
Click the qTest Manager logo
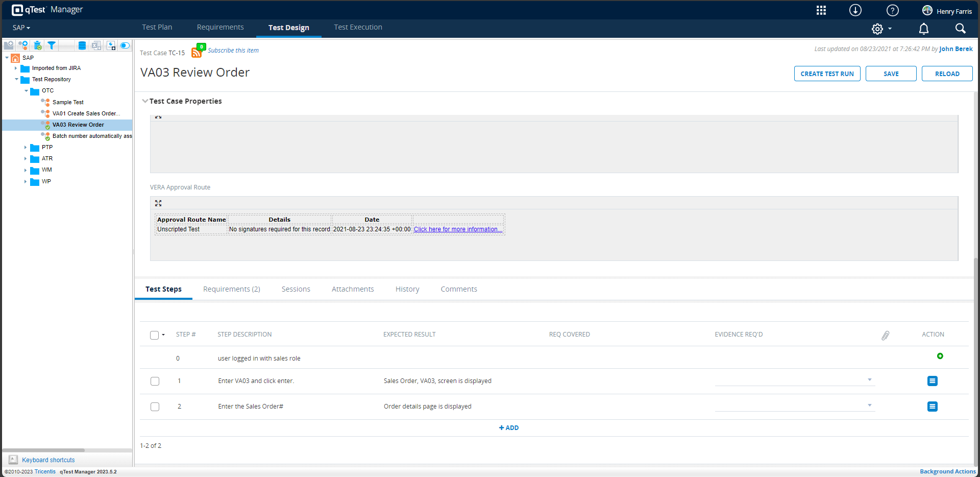[x=47, y=10]
